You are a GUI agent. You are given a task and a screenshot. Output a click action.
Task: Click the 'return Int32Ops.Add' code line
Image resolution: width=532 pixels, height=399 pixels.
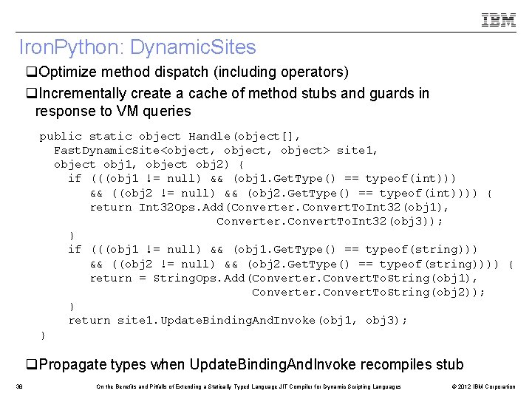[269, 208]
